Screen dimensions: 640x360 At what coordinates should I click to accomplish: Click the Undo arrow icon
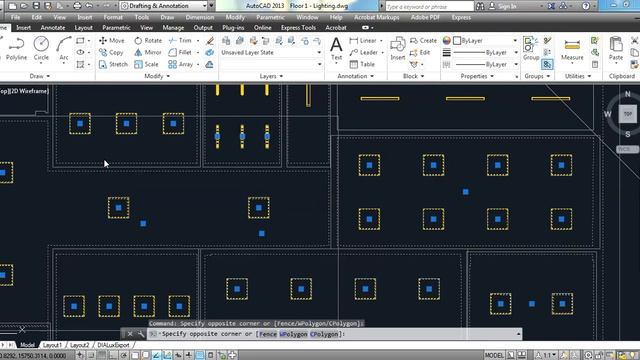tap(89, 6)
